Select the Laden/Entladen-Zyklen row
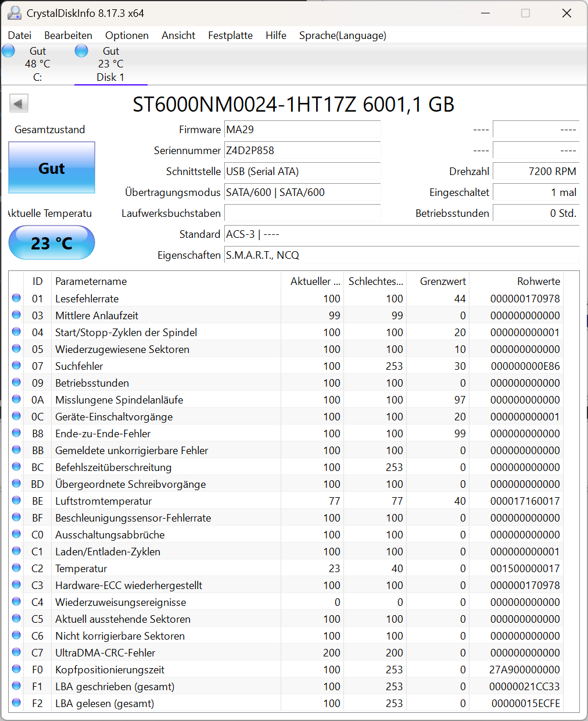 pos(286,551)
